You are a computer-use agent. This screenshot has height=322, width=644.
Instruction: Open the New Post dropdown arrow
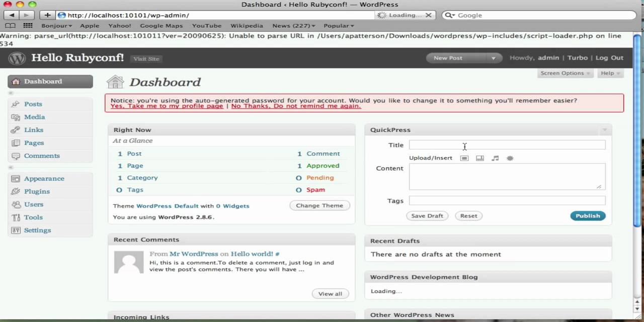[x=493, y=58]
